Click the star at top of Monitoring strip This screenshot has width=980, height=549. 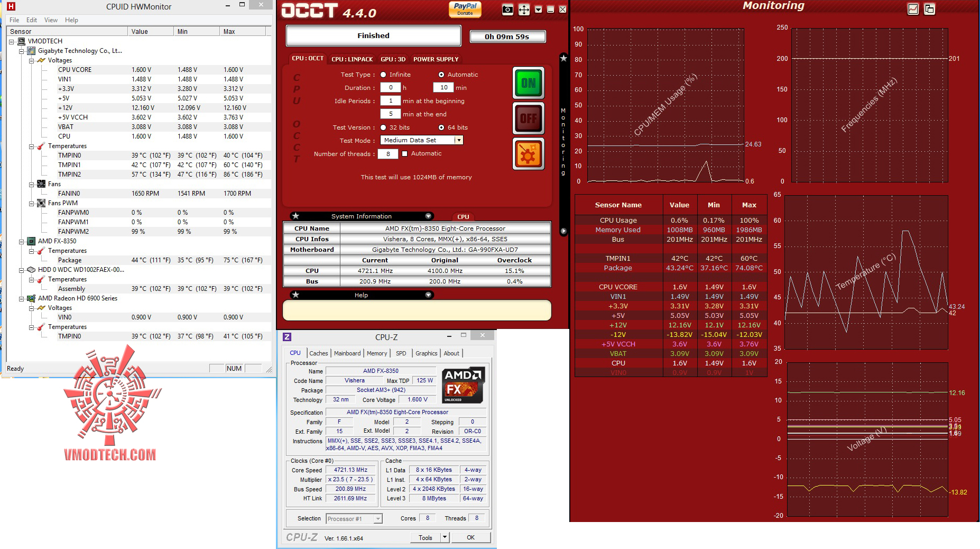(x=563, y=58)
